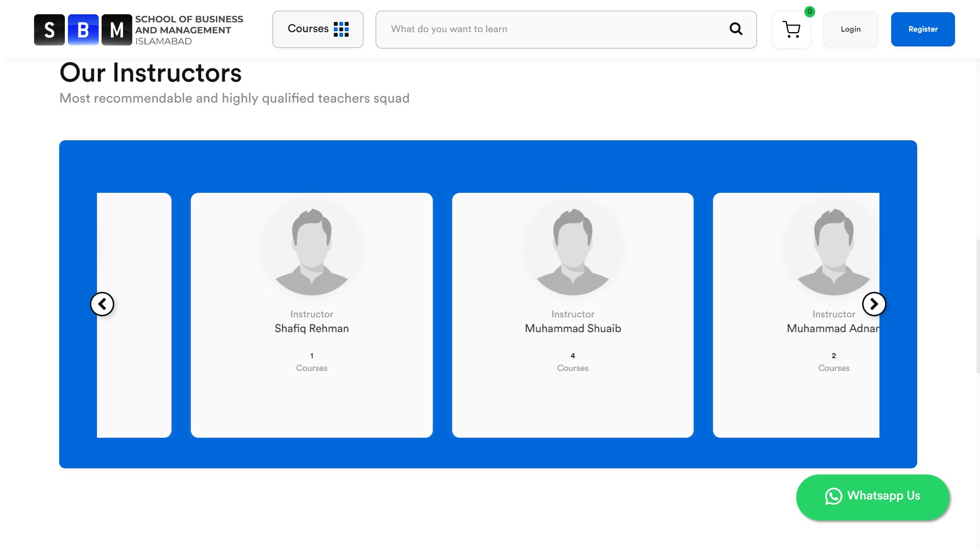Click the search magnifier icon
Image resolution: width=980 pixels, height=551 pixels.
pos(736,29)
